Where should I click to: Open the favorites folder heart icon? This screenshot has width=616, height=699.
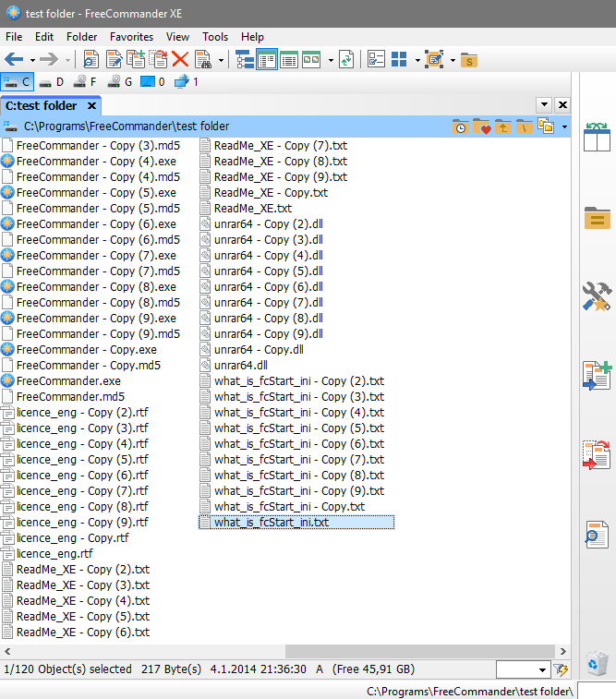pos(481,127)
